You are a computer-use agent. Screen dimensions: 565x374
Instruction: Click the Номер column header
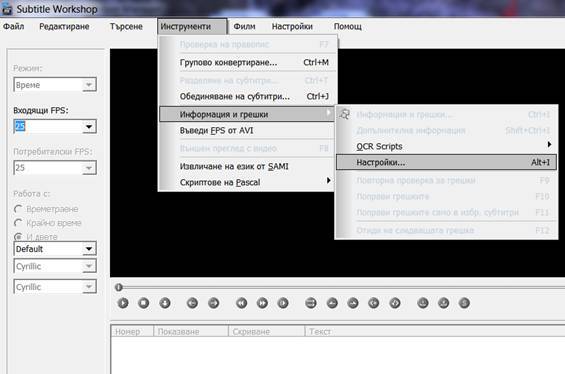tap(132, 331)
